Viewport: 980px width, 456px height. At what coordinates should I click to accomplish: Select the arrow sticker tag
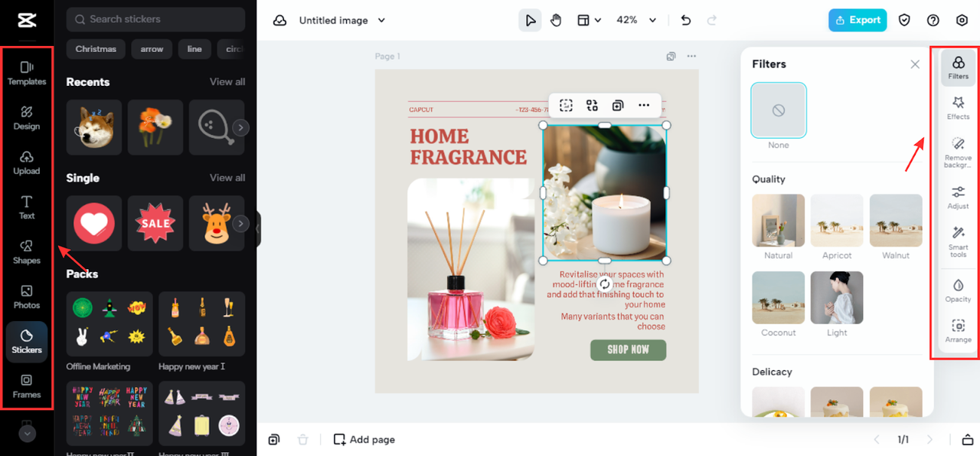[x=152, y=49]
